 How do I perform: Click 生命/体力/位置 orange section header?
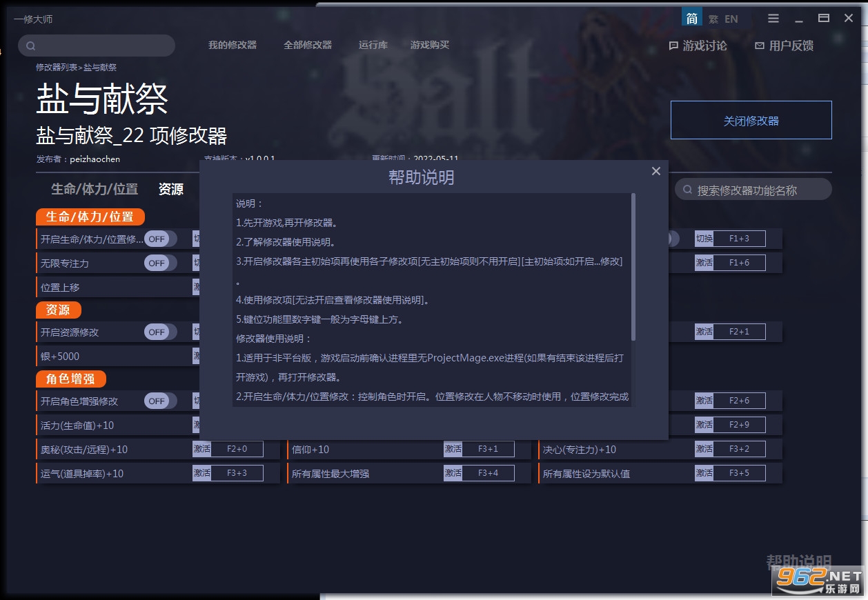pos(90,217)
